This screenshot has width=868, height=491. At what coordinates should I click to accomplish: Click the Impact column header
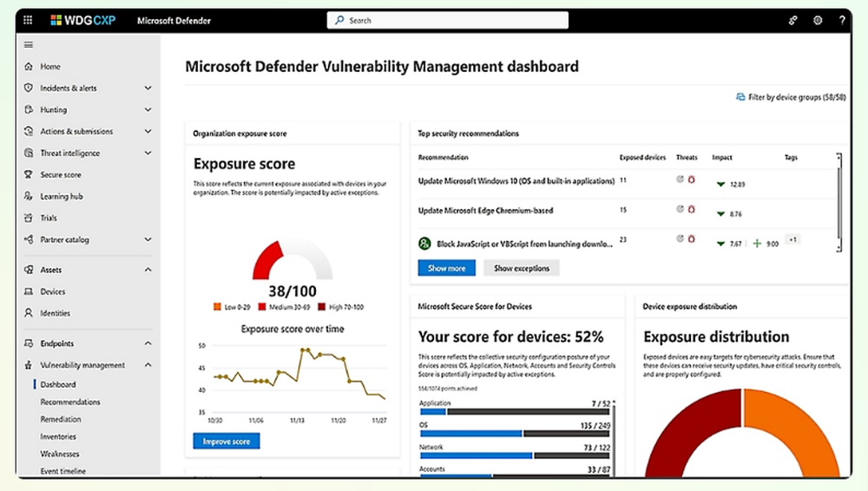(722, 158)
